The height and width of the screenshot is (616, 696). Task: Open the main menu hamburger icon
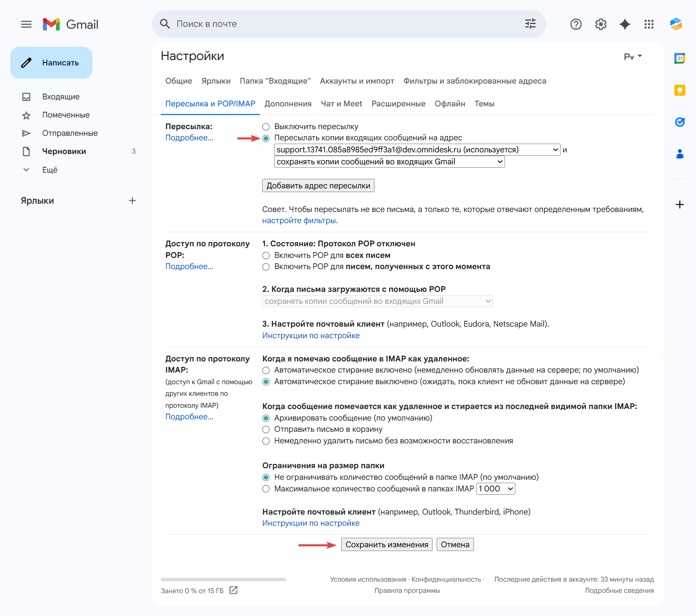click(26, 24)
